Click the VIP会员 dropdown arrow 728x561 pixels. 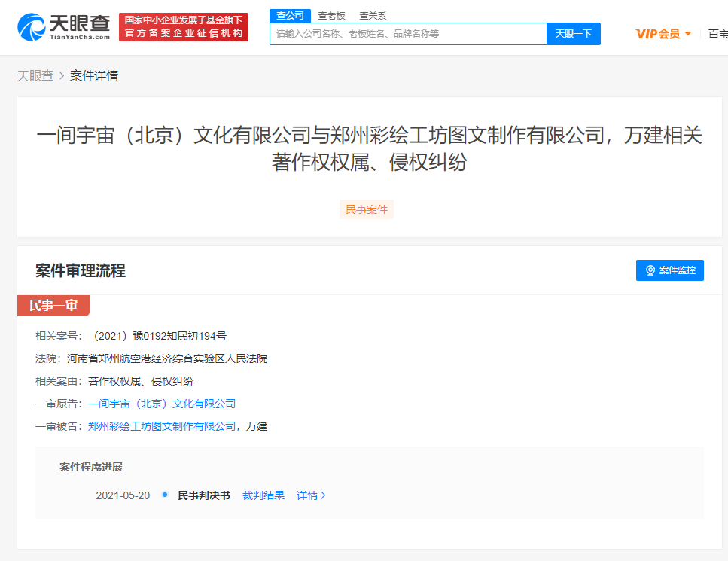[688, 34]
